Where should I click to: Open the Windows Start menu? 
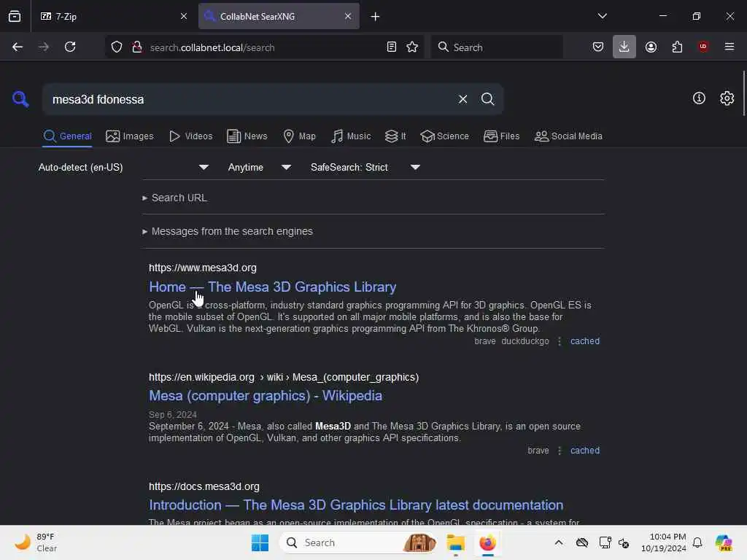tap(260, 542)
